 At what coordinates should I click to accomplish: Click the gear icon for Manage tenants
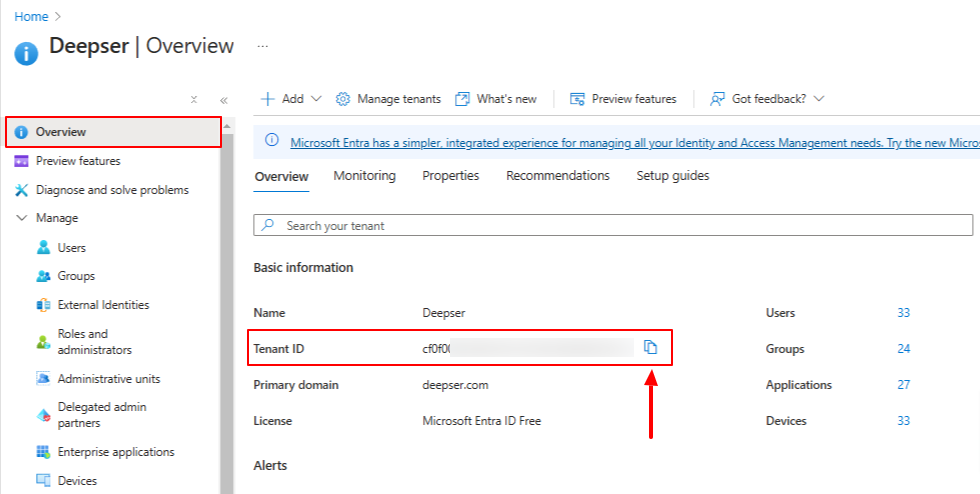pos(342,99)
